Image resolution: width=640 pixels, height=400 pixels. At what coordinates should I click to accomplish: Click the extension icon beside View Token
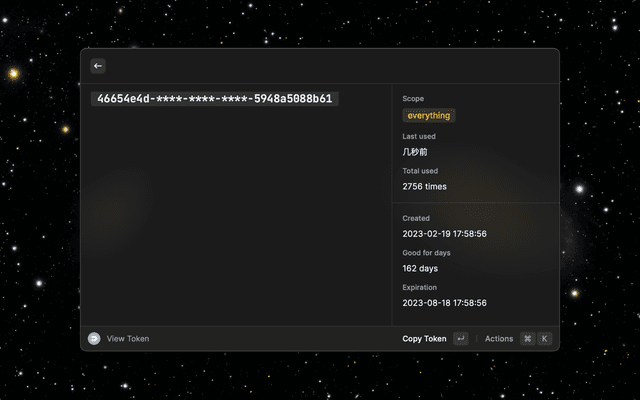click(94, 339)
